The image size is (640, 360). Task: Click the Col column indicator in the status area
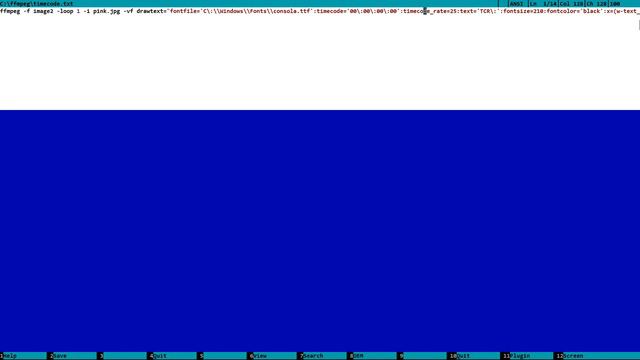pos(571,4)
